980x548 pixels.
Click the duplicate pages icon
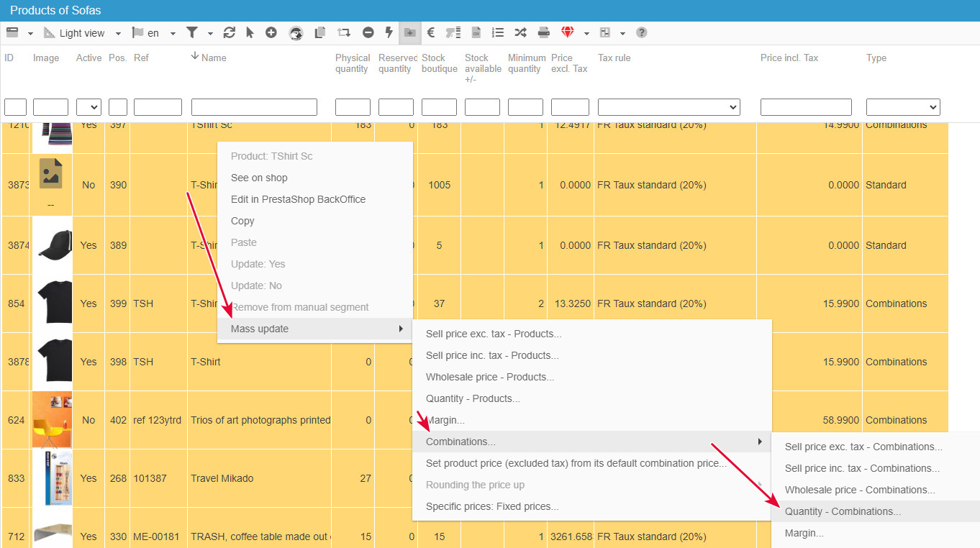tap(320, 33)
